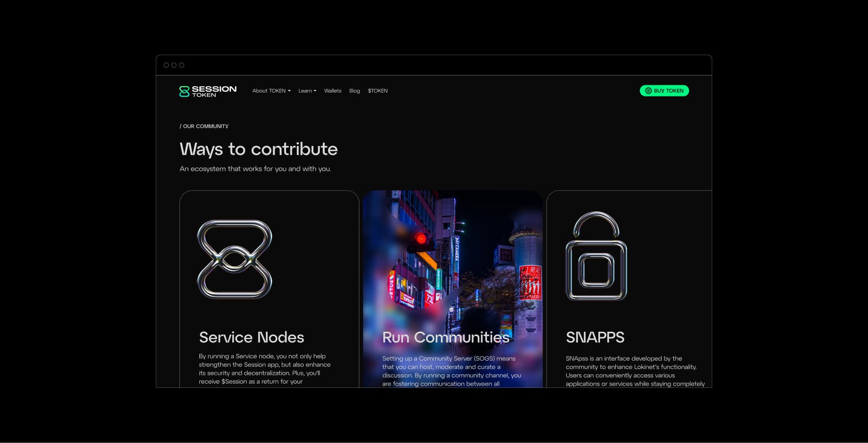
Task: Expand the About TOKEN dropdown menu
Action: point(271,91)
